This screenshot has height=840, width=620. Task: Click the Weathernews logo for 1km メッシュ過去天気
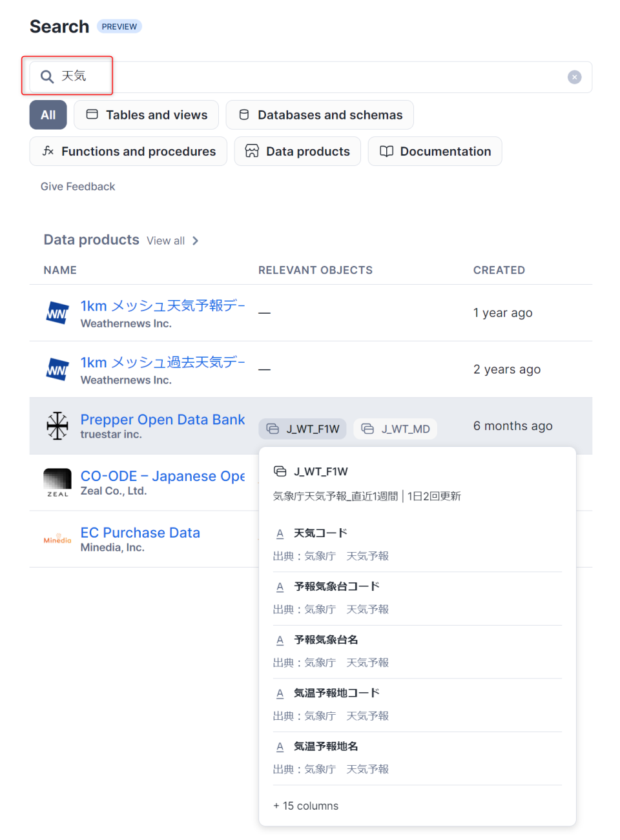pos(57,370)
